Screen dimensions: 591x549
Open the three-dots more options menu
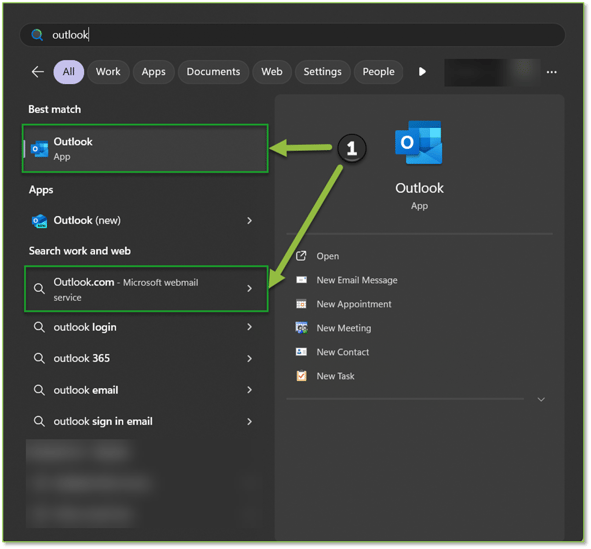551,72
